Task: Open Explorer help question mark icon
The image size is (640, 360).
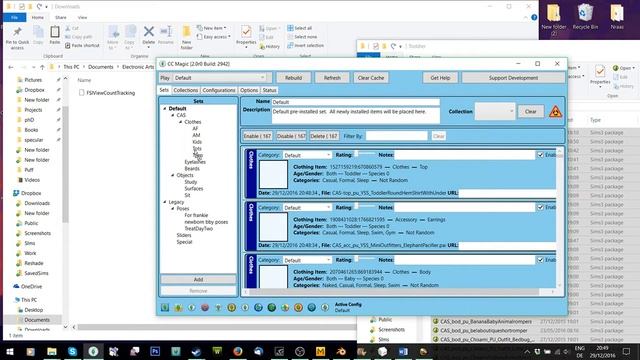Action: 534,18
